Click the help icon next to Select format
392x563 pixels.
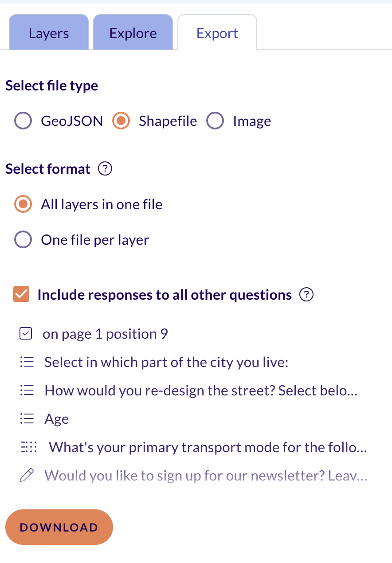pyautogui.click(x=105, y=169)
